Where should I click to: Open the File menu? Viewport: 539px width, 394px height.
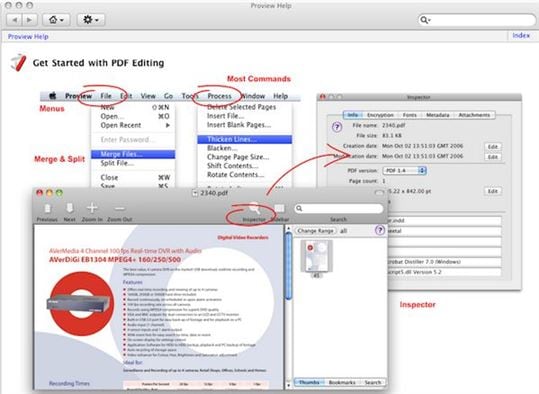(106, 96)
